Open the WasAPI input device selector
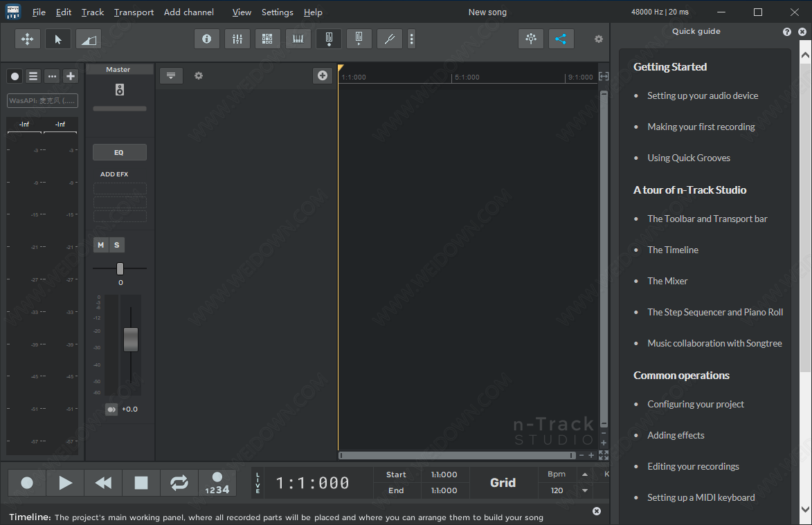Screen dimensions: 812x525 coord(42,100)
